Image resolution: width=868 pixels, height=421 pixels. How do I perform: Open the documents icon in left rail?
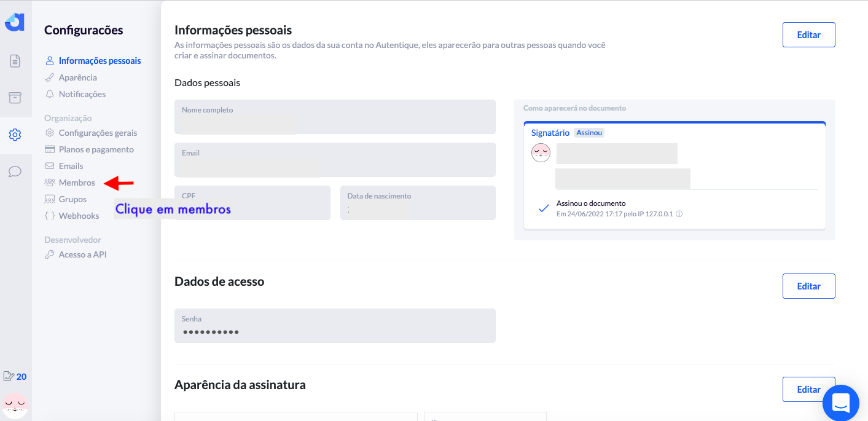coord(15,61)
